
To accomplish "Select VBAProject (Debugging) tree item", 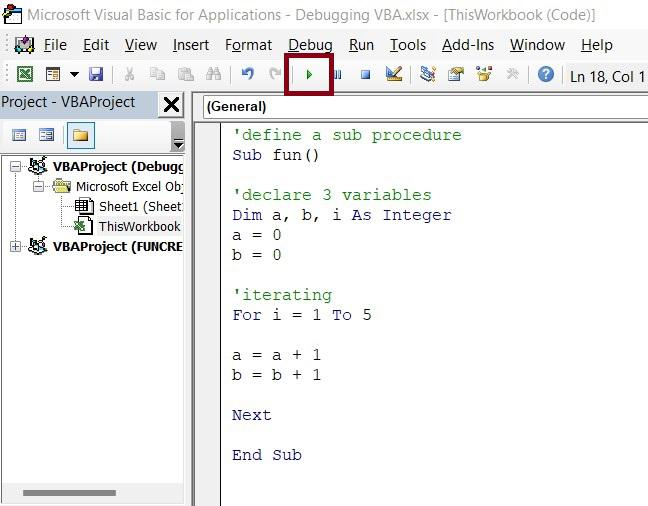I will pyautogui.click(x=117, y=167).
